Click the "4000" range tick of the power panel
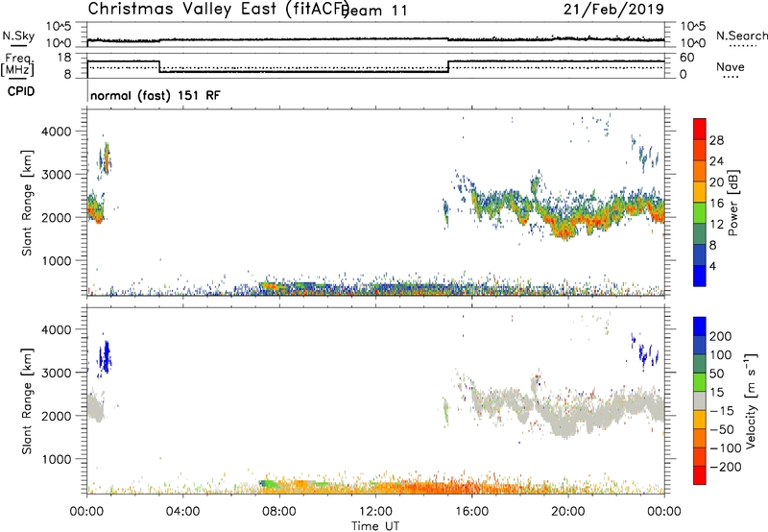Image resolution: width=768 pixels, height=532 pixels. coord(56,132)
